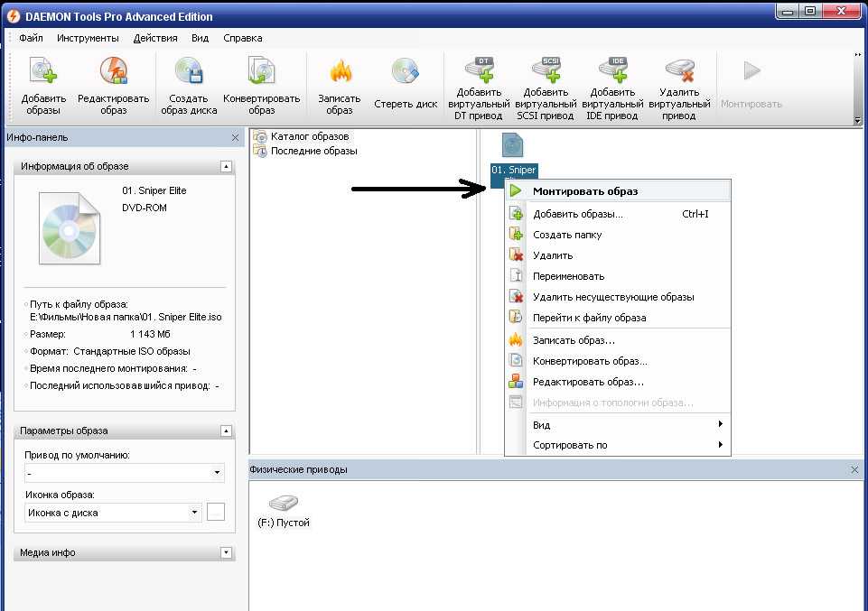Click the greyed Монтировать toolbar button
This screenshot has width=868, height=611.
(751, 85)
